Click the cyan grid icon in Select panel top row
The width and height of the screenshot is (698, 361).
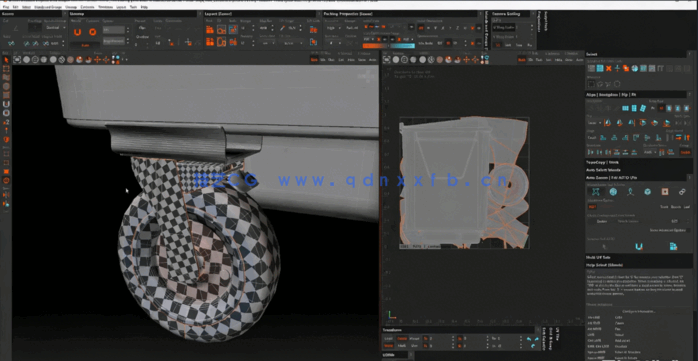(x=600, y=69)
